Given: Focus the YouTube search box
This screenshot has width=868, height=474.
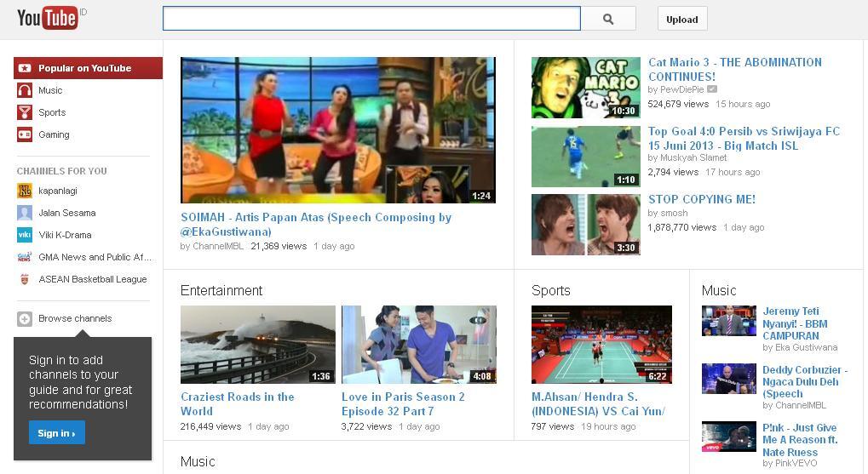Looking at the screenshot, I should coord(371,19).
